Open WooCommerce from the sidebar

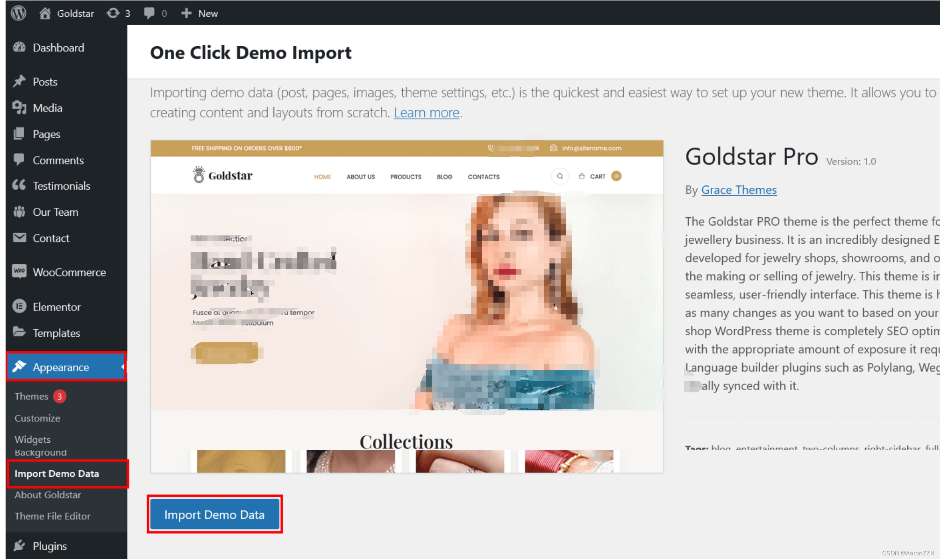[x=69, y=272]
